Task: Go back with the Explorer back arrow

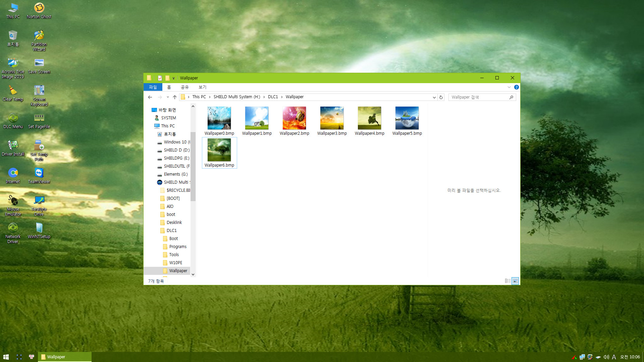Action: [x=150, y=97]
